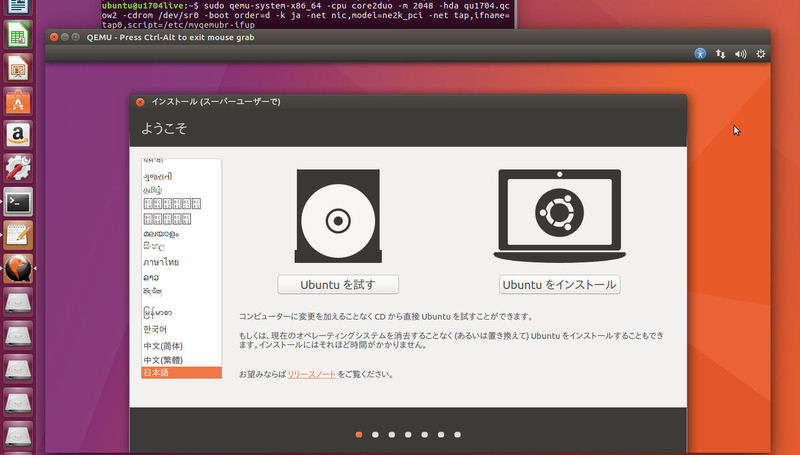Select தமிழ் in the language list

[153, 190]
